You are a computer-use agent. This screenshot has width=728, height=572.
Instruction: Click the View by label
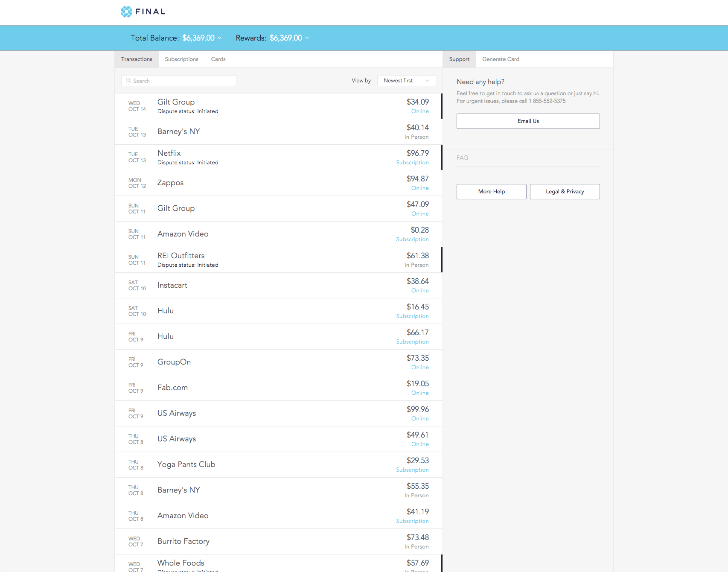361,81
